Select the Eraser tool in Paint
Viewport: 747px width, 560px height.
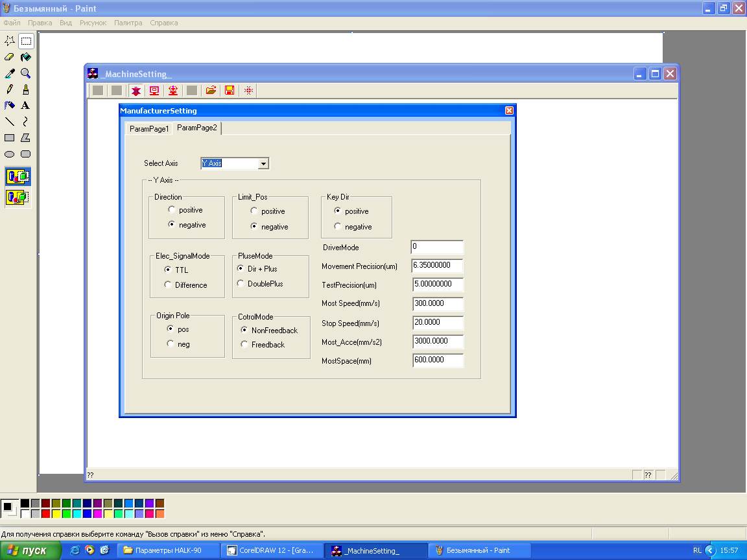click(10, 57)
